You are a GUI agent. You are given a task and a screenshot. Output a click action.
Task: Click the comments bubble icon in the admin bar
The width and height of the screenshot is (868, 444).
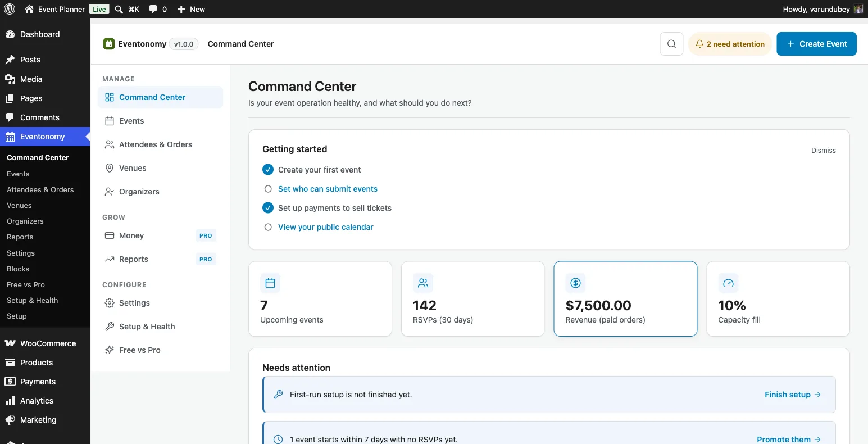click(x=153, y=9)
